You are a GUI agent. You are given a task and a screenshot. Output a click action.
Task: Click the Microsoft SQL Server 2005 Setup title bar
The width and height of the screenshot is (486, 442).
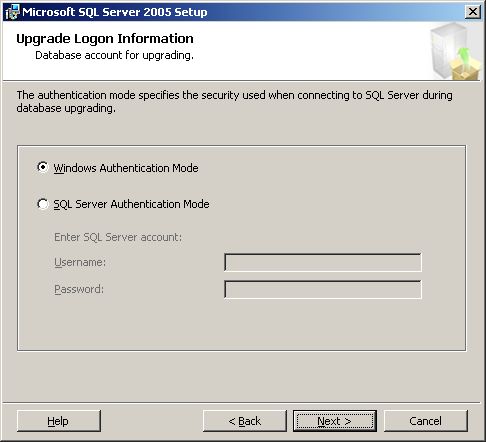click(233, 12)
